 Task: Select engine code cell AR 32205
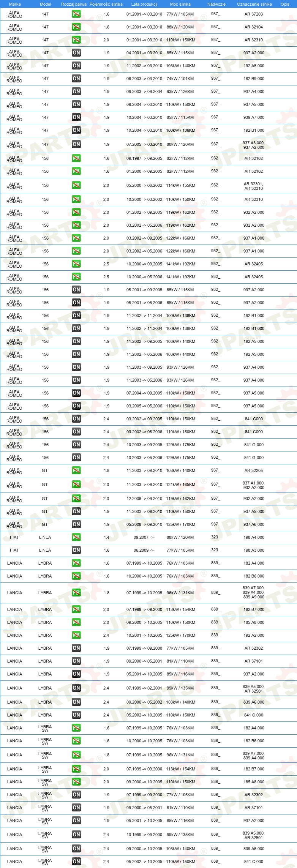tap(254, 470)
